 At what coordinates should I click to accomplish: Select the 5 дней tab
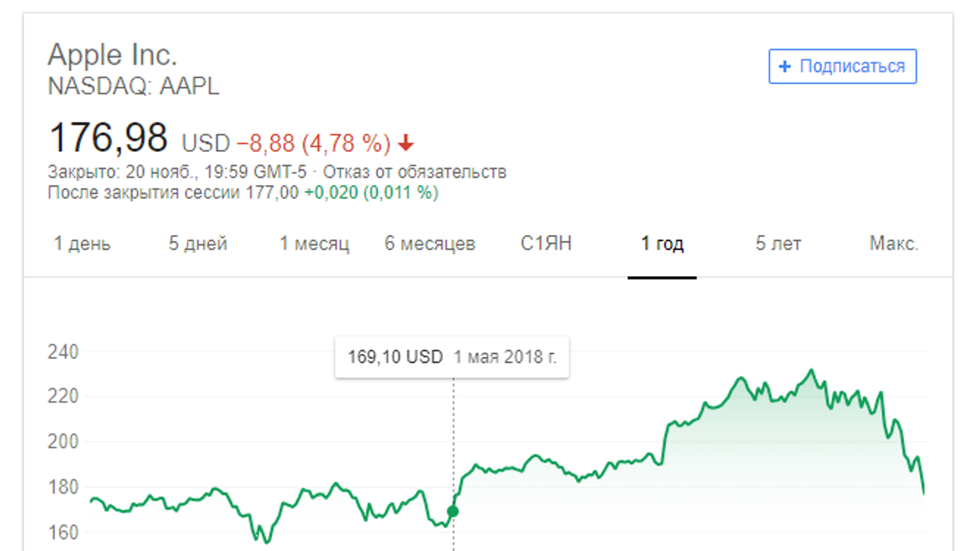click(198, 244)
